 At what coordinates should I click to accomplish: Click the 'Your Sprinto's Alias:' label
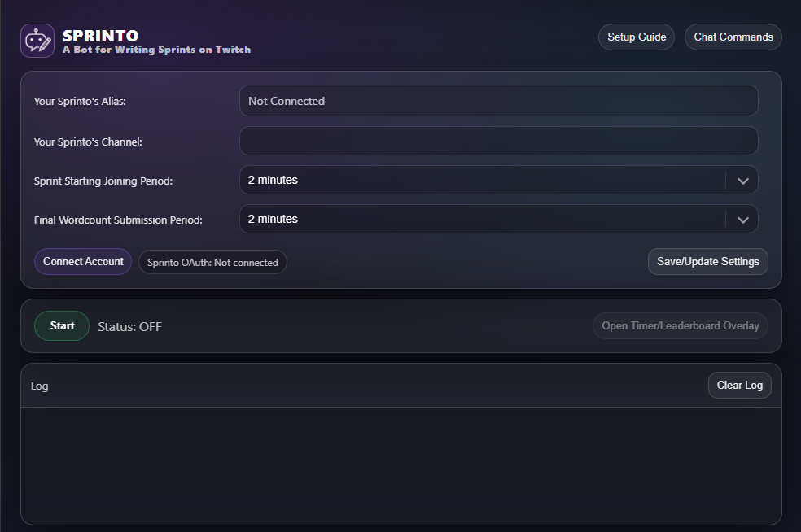pos(80,102)
